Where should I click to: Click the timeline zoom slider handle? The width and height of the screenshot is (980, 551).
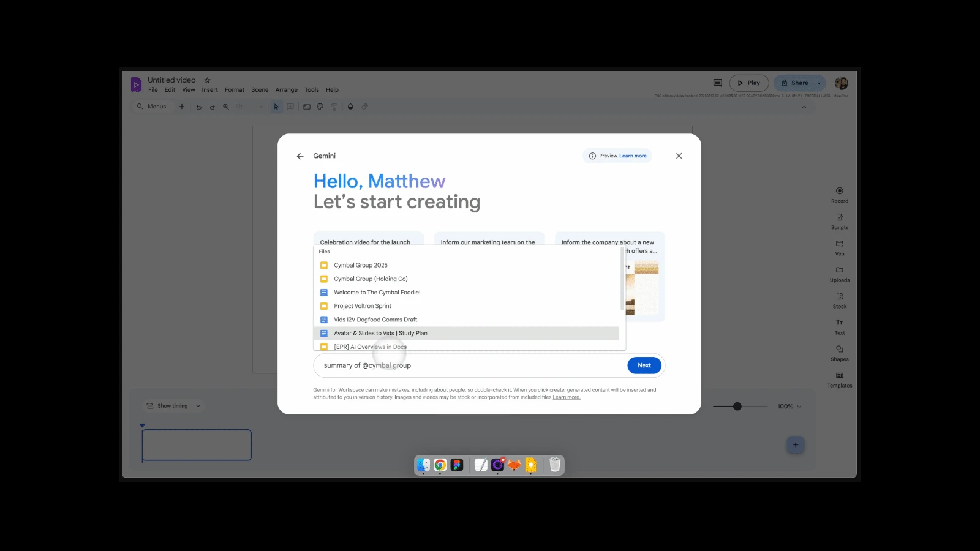point(737,407)
